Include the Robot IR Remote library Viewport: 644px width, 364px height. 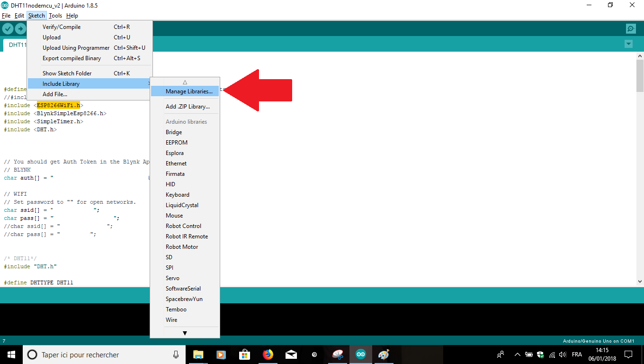pyautogui.click(x=185, y=237)
